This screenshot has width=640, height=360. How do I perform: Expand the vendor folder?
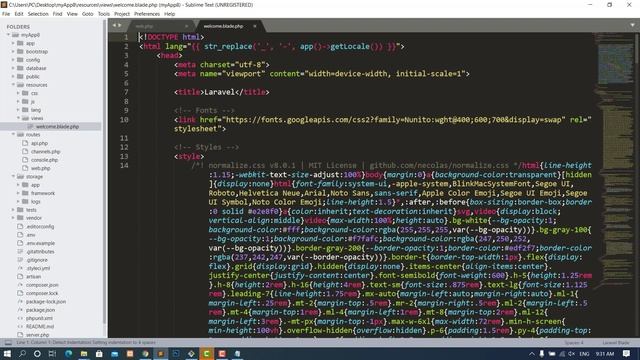(13, 218)
